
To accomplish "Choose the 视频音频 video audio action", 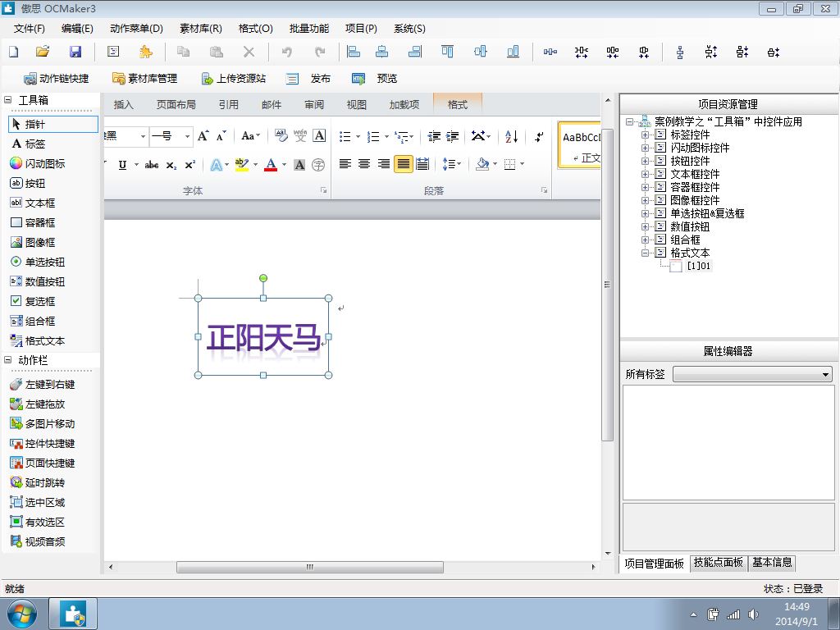I will pyautogui.click(x=38, y=541).
